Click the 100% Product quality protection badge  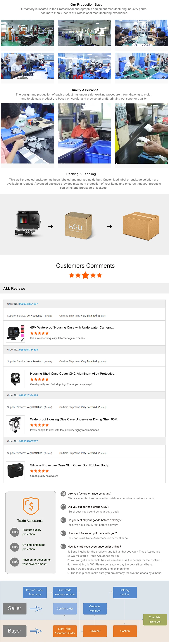click(15, 532)
